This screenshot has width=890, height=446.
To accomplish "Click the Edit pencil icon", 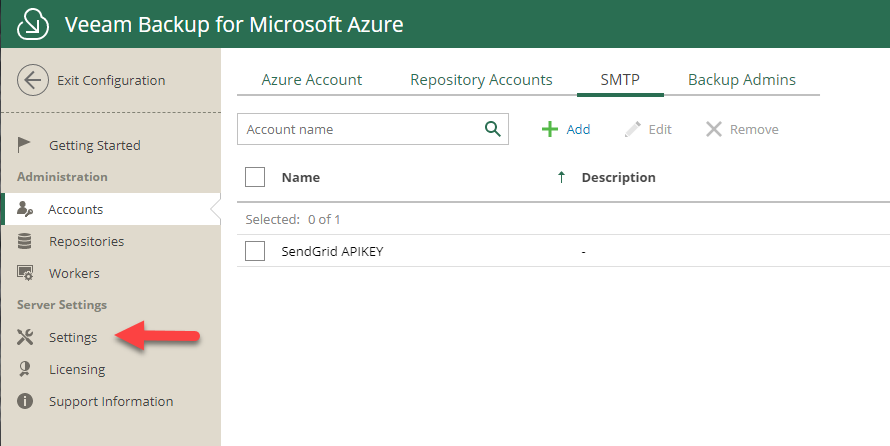I will [x=632, y=129].
